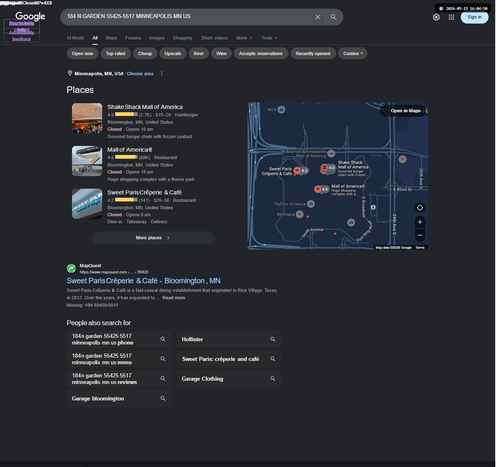This screenshot has width=500, height=467.
Task: Expand the More search tabs dropdown
Action: (244, 38)
